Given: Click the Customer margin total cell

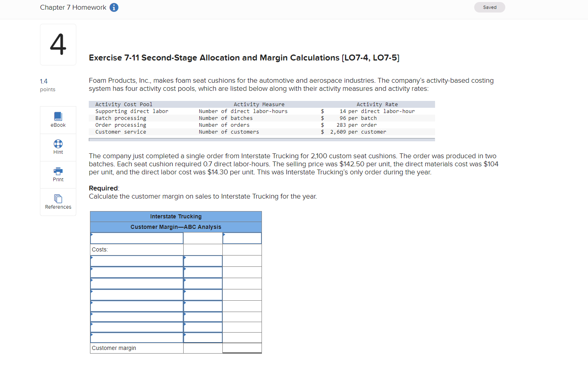Looking at the screenshot, I should point(242,348).
